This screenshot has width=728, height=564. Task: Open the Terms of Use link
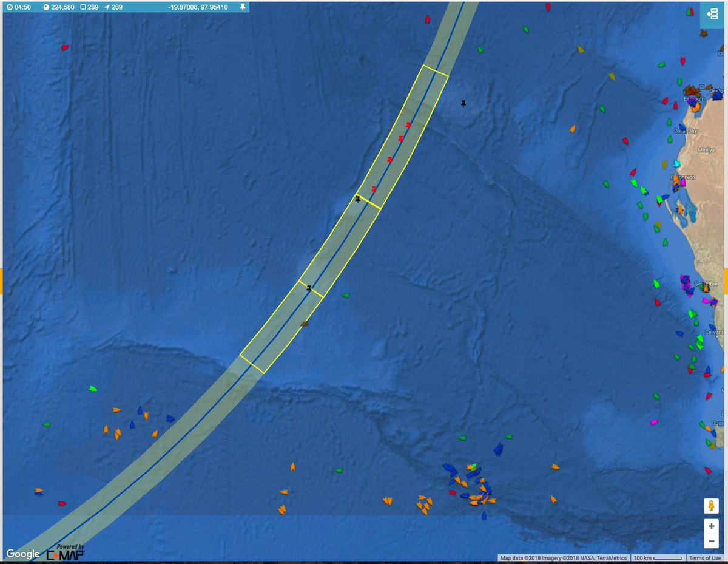[704, 558]
